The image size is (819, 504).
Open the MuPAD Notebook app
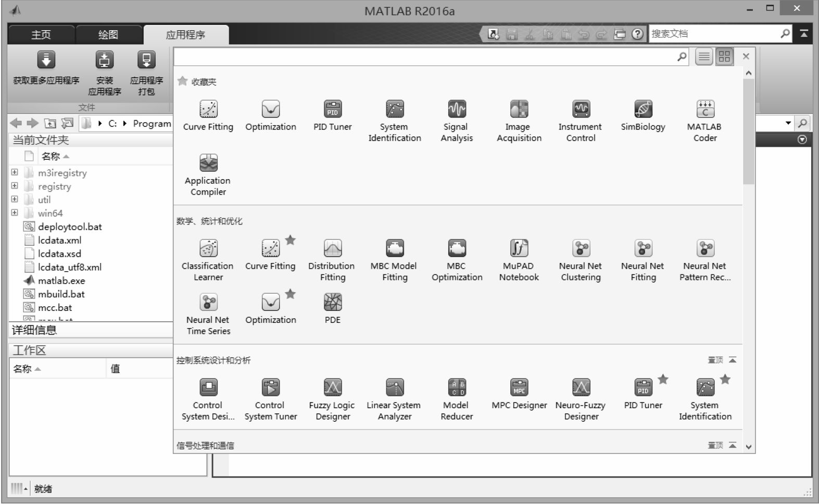(519, 260)
